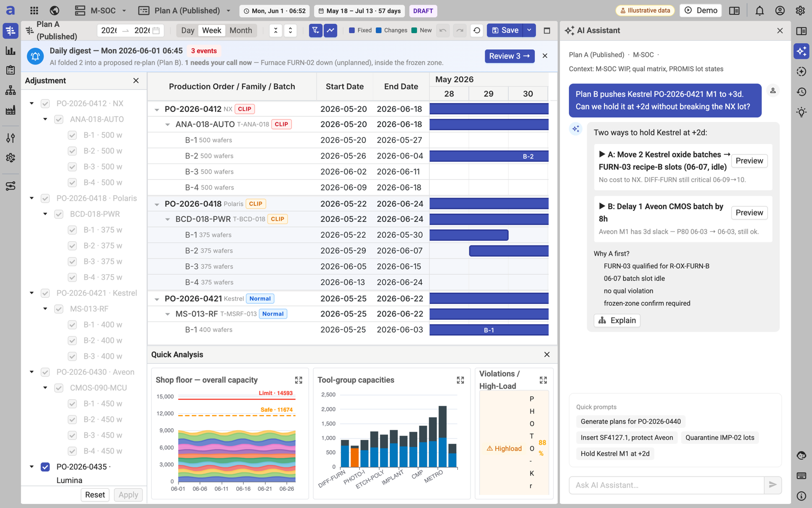
Task: Open the settings gear in top bar
Action: (x=800, y=11)
